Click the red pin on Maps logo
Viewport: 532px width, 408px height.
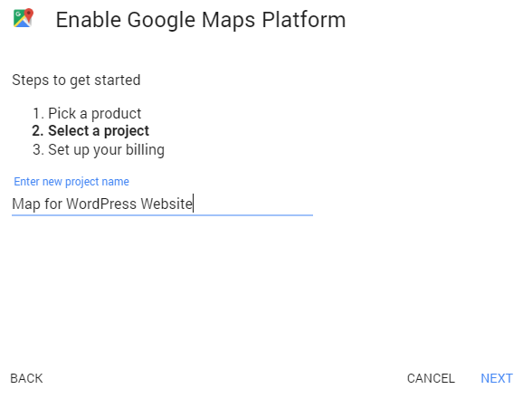29,14
